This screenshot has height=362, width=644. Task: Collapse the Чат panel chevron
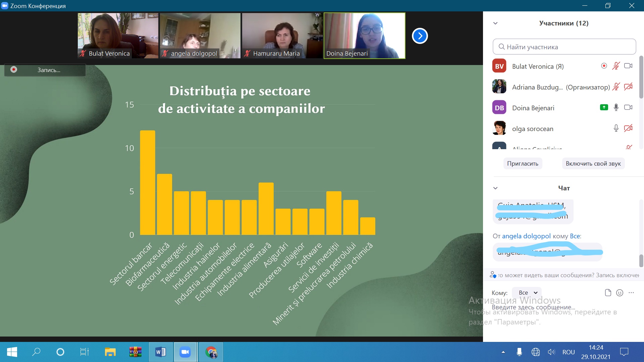495,188
